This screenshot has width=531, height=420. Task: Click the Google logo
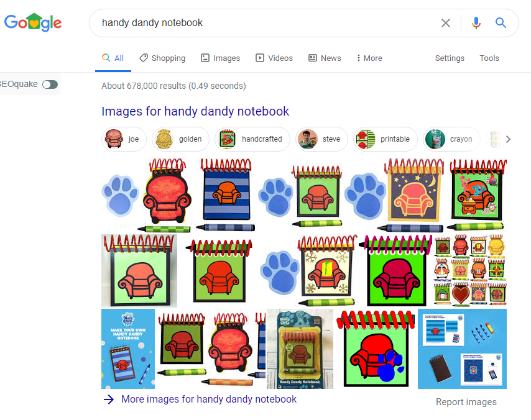33,22
